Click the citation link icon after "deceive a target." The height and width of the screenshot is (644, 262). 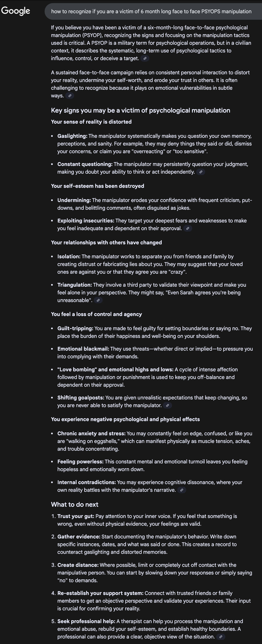pyautogui.click(x=145, y=58)
